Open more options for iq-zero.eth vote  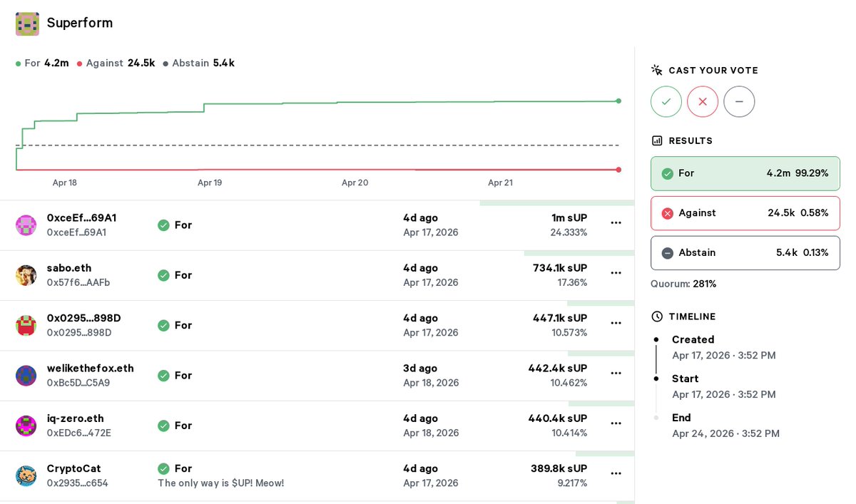(x=616, y=423)
